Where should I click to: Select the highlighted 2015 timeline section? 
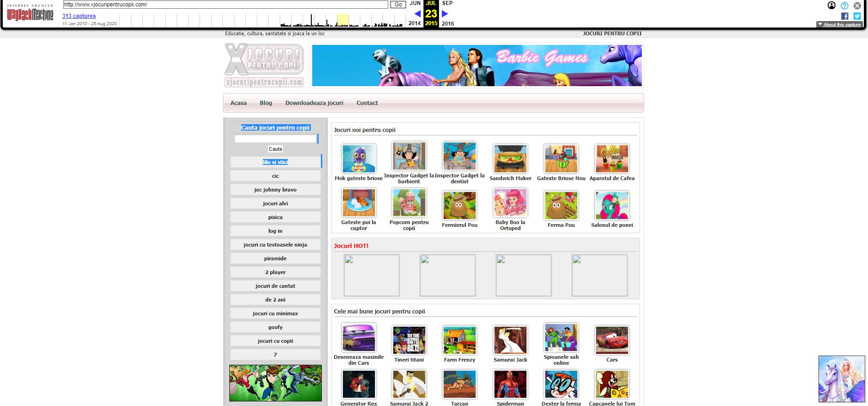point(342,20)
